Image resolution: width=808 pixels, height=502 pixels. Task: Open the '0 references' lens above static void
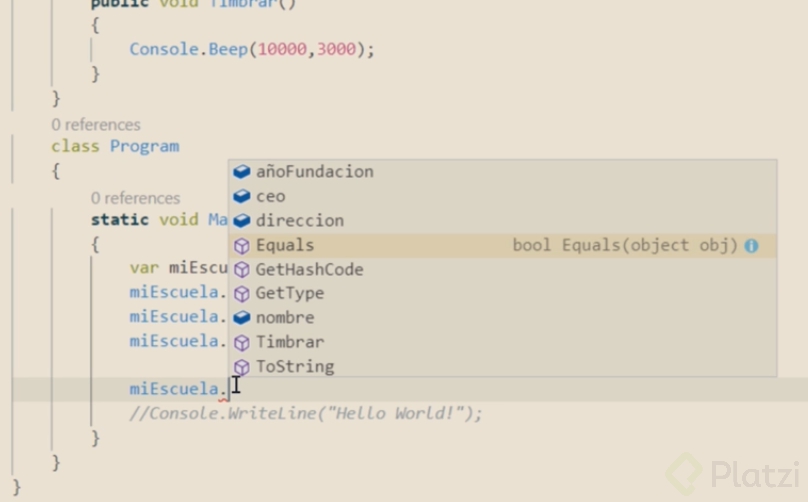(x=136, y=198)
